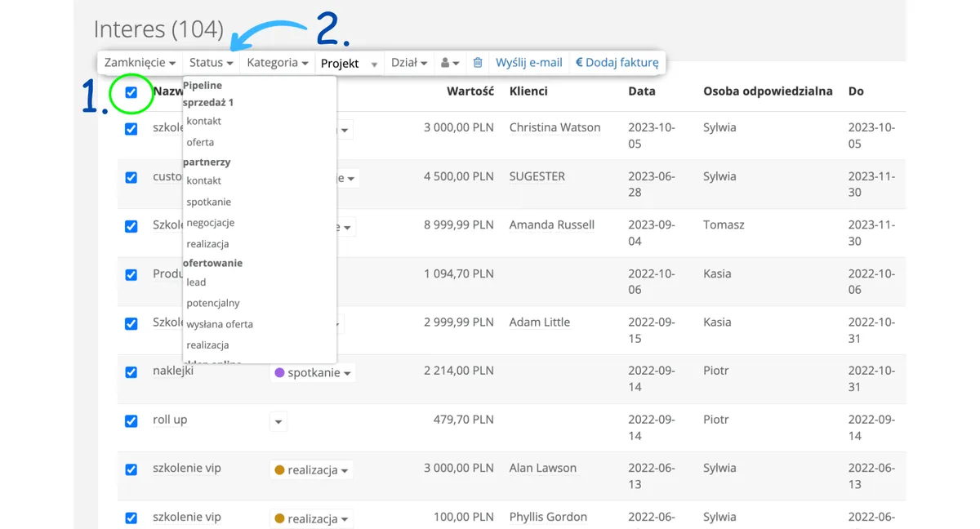This screenshot has height=529, width=980.
Task: Uncheck the Phyllis Gordon row checkbox
Action: click(131, 518)
